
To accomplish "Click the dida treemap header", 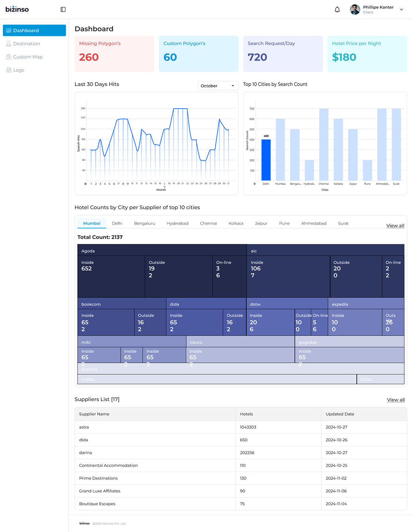I will click(x=206, y=304).
